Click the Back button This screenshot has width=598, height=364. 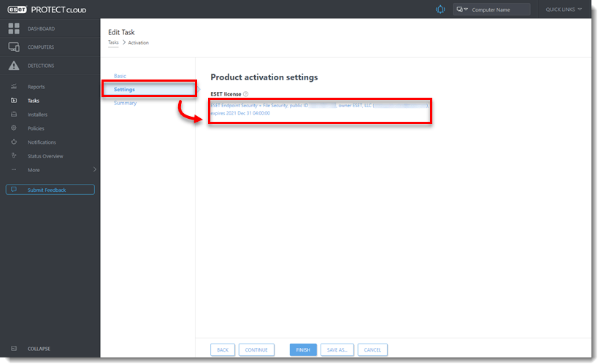223,349
